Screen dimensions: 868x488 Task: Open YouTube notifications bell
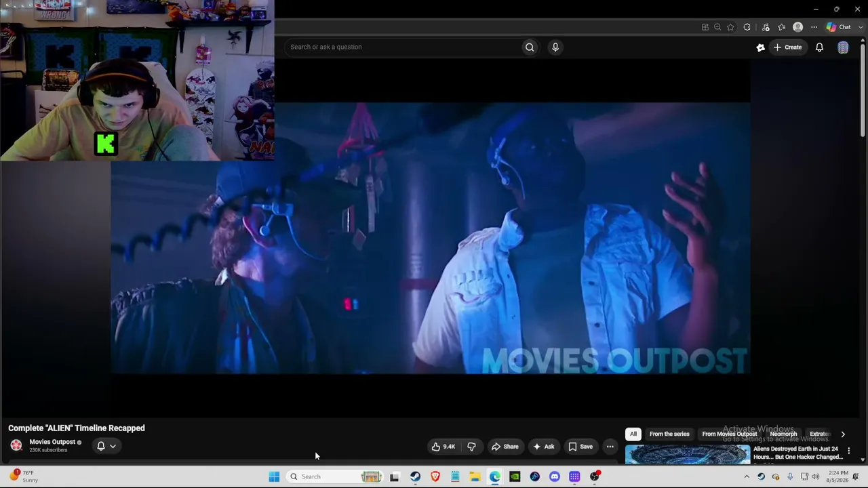click(819, 47)
